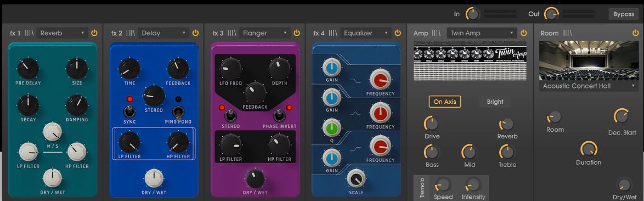The image size is (644, 201).
Task: Click the Reverb PRE DELAY knob
Action: (28, 69)
